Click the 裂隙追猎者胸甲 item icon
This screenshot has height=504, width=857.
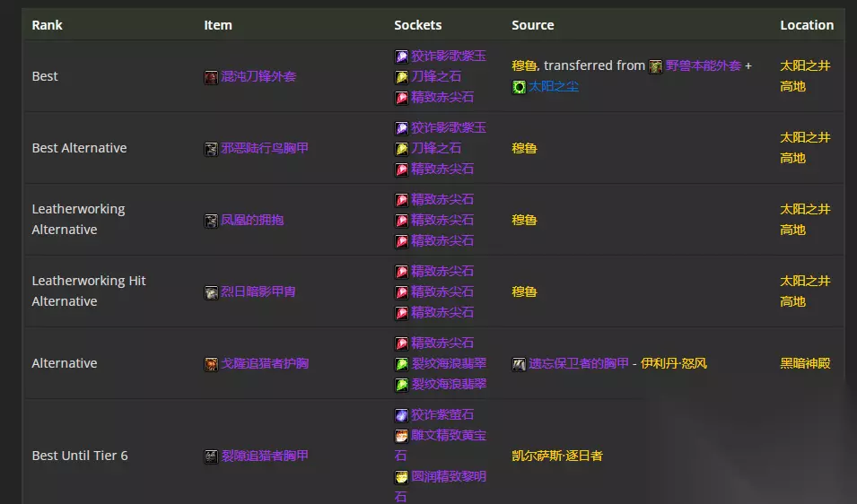[211, 456]
